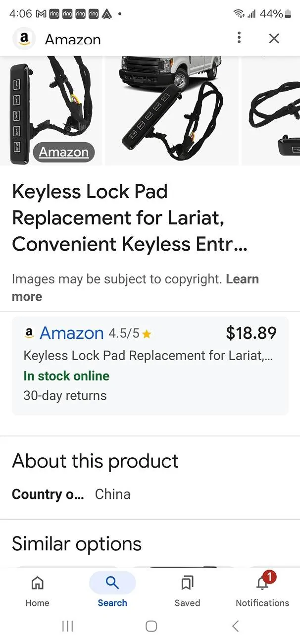Viewport: 300px width, 644px height.
Task: Tap the Amazon store link
Action: (71, 333)
